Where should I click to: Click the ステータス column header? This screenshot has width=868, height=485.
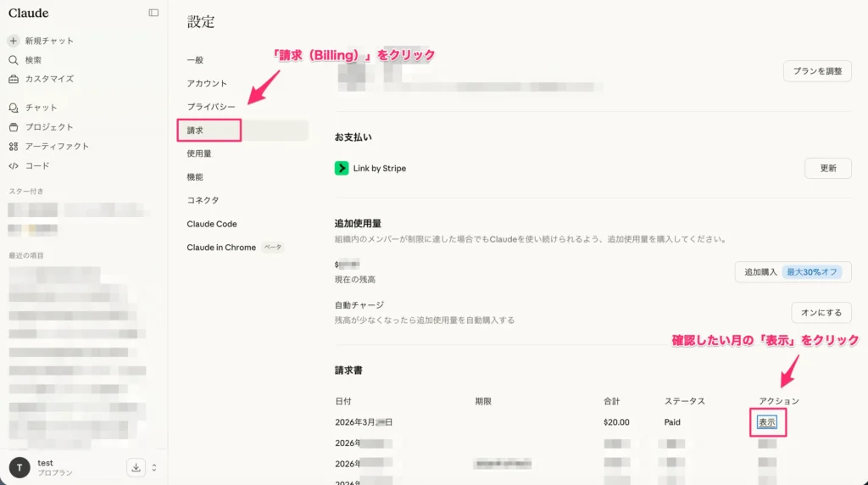point(685,401)
